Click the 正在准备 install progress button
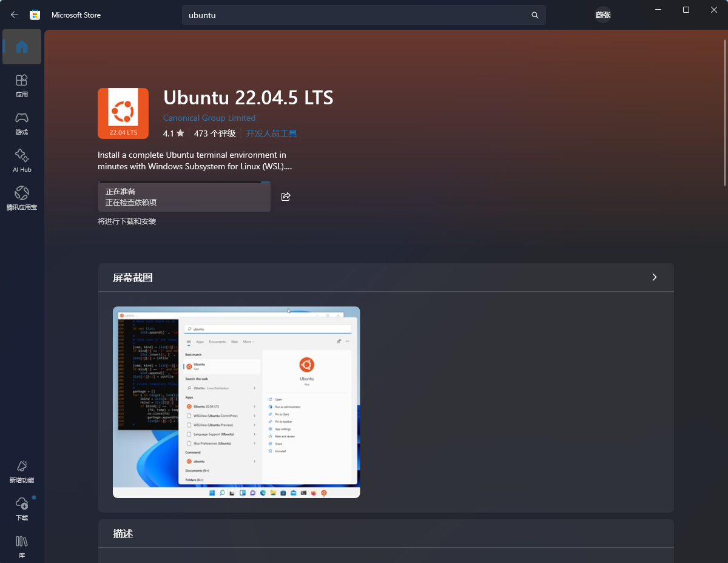 point(184,197)
